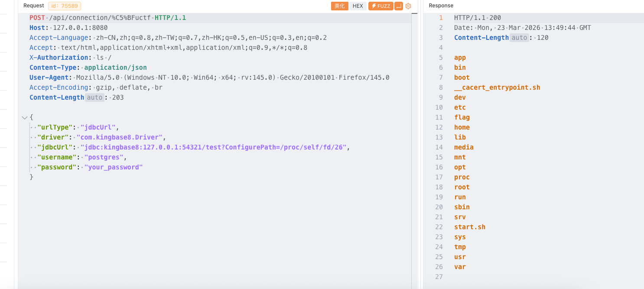The width and height of the screenshot is (644, 289).
Task: Open the FUZZ tester
Action: [381, 6]
